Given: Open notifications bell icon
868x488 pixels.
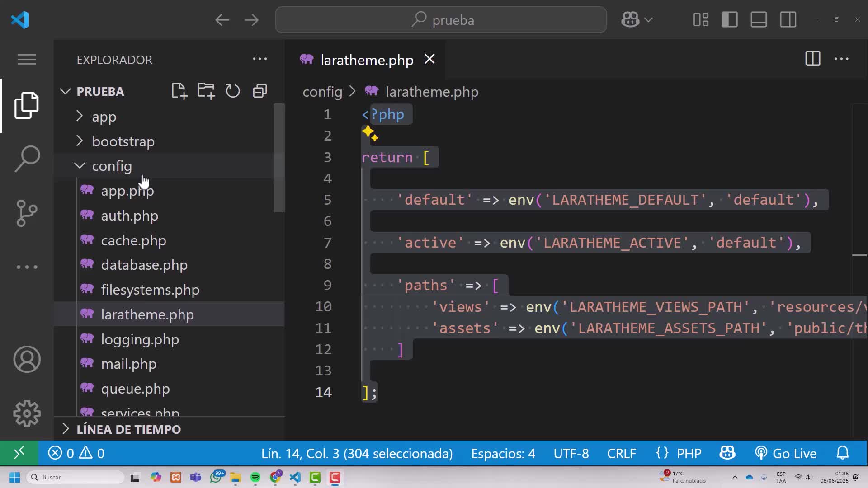Looking at the screenshot, I should click(x=843, y=453).
